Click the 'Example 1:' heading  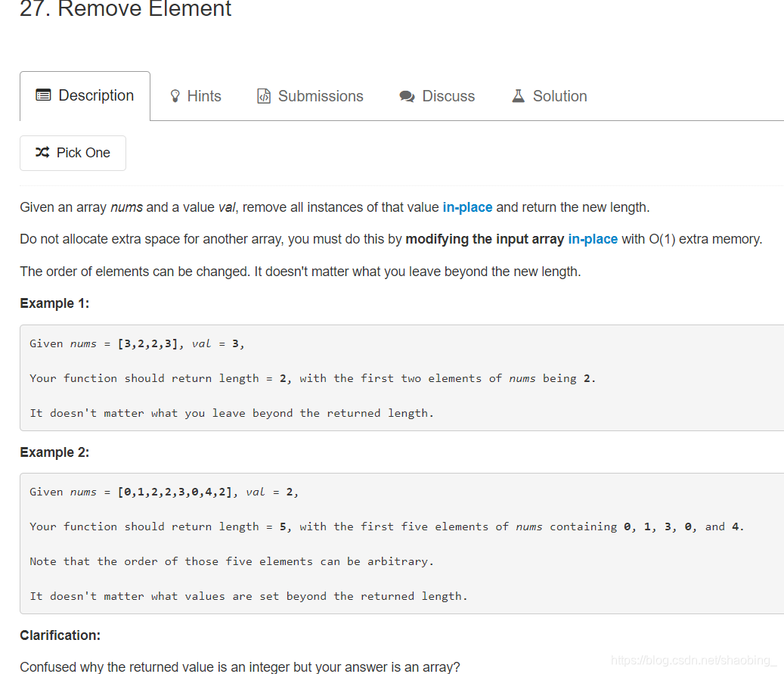point(54,303)
